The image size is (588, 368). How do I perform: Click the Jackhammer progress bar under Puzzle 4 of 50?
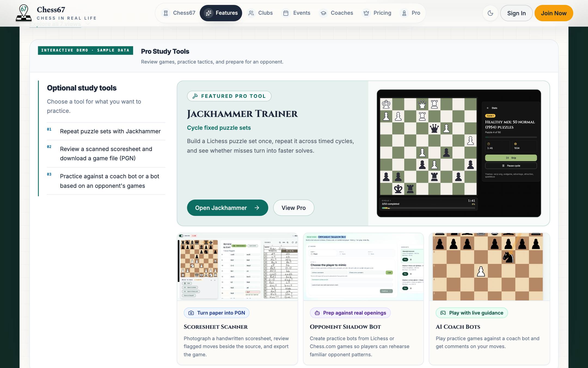pyautogui.click(x=511, y=137)
